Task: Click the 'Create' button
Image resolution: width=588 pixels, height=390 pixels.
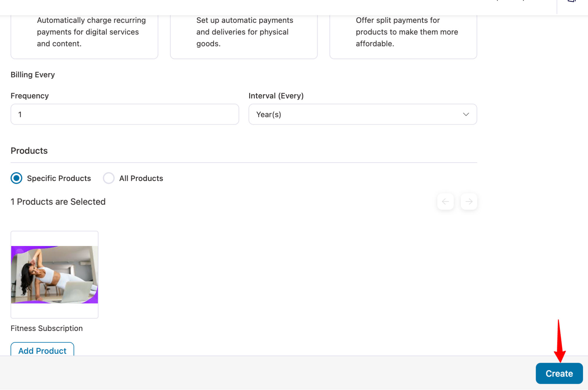Action: pyautogui.click(x=559, y=373)
